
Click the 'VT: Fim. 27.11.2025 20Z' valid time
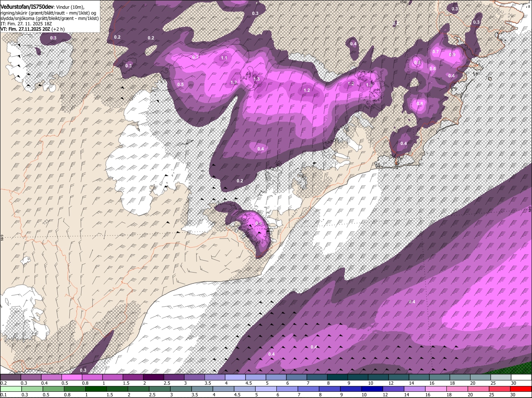point(25,29)
